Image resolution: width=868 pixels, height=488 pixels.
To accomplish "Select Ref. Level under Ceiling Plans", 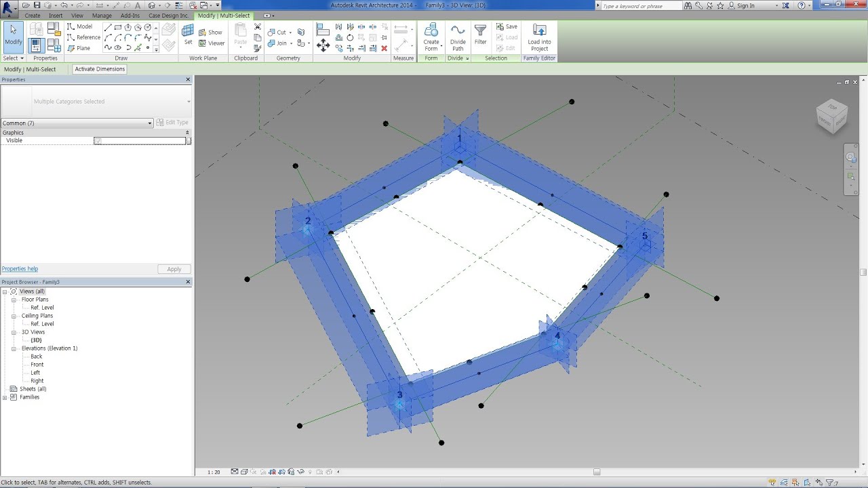I will pyautogui.click(x=42, y=324).
